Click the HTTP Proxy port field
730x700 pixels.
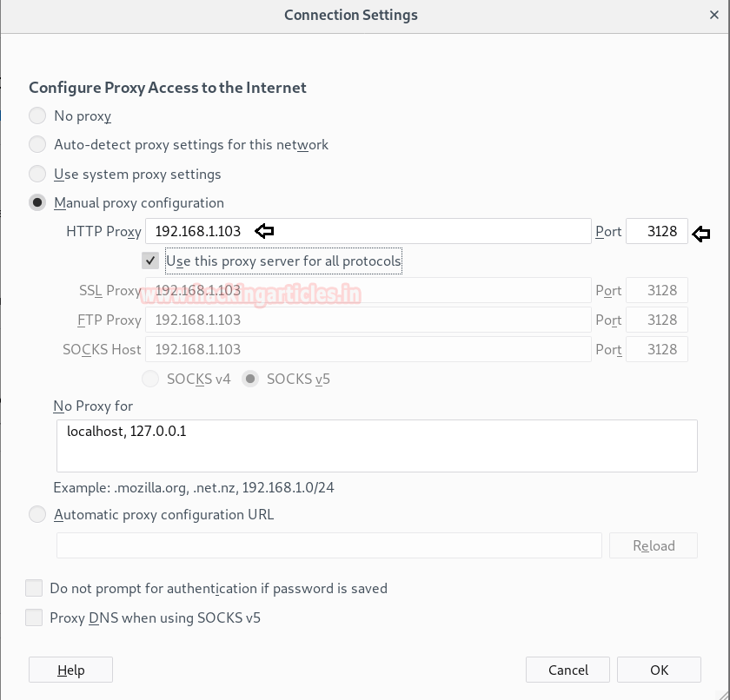(x=656, y=231)
